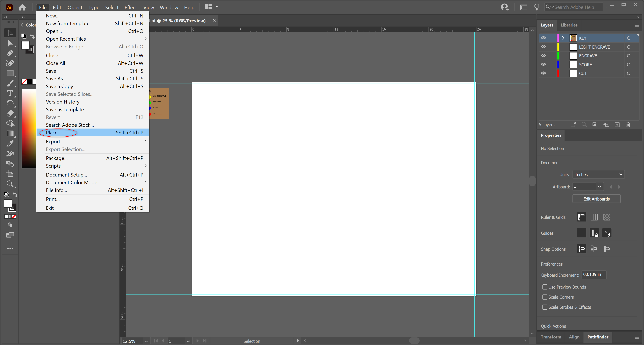Open the Artboard number dropdown in Properties

click(599, 186)
